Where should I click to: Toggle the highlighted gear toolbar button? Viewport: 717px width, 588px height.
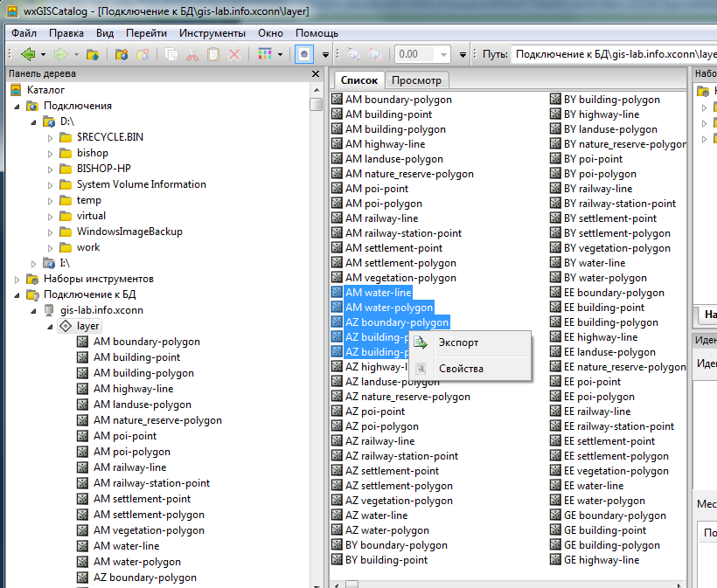tap(304, 54)
